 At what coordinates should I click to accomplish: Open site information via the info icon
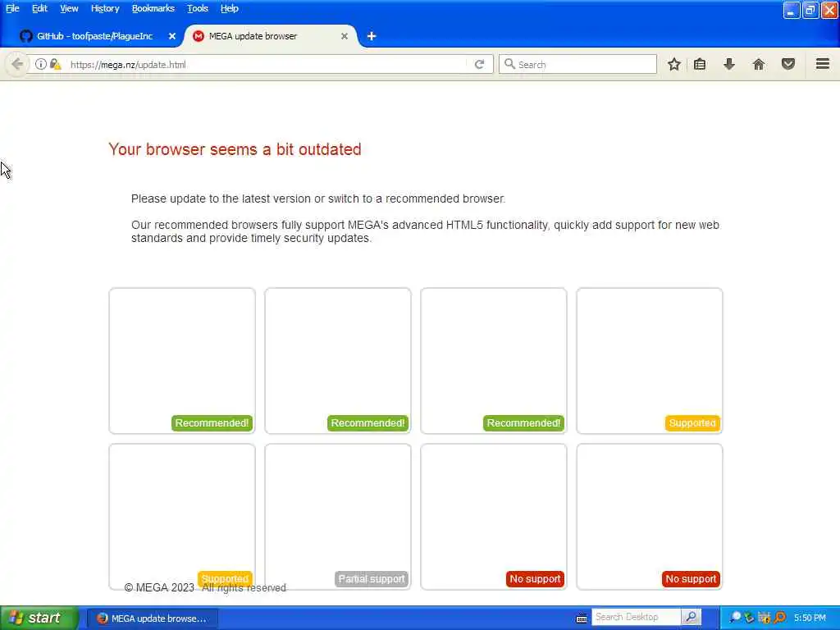(x=41, y=64)
